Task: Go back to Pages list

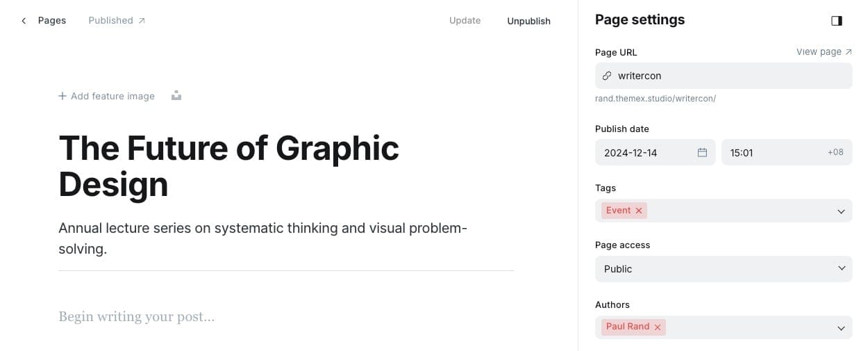Action: [51, 21]
